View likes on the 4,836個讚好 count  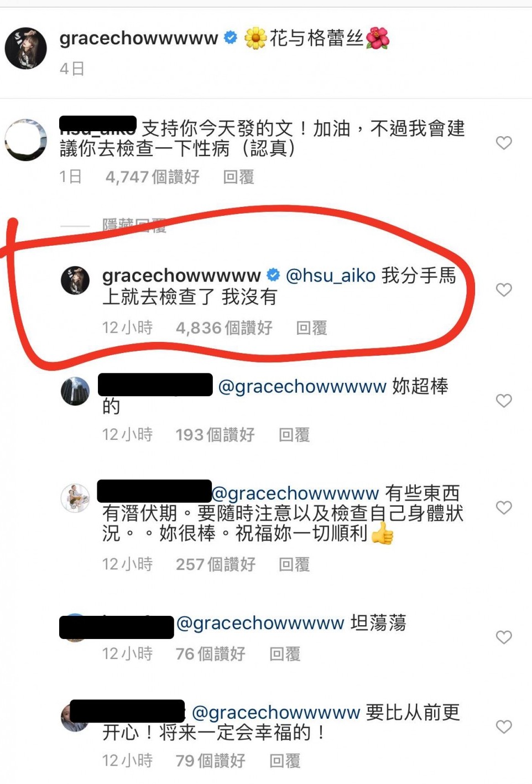[224, 328]
